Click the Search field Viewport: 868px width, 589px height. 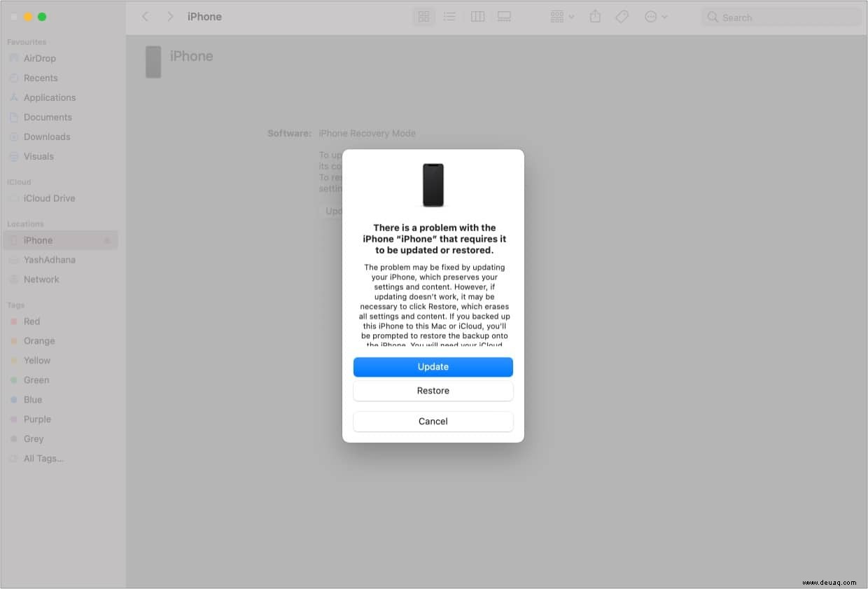[x=781, y=17]
